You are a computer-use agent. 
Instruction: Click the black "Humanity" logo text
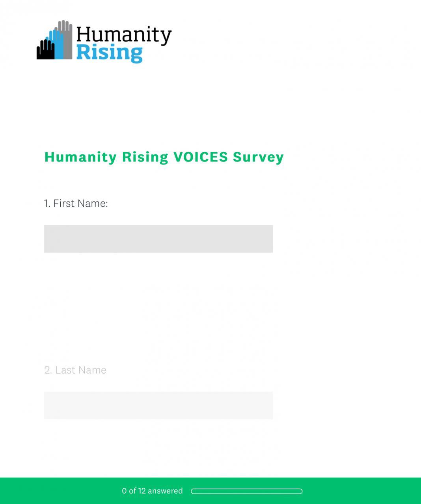click(123, 35)
